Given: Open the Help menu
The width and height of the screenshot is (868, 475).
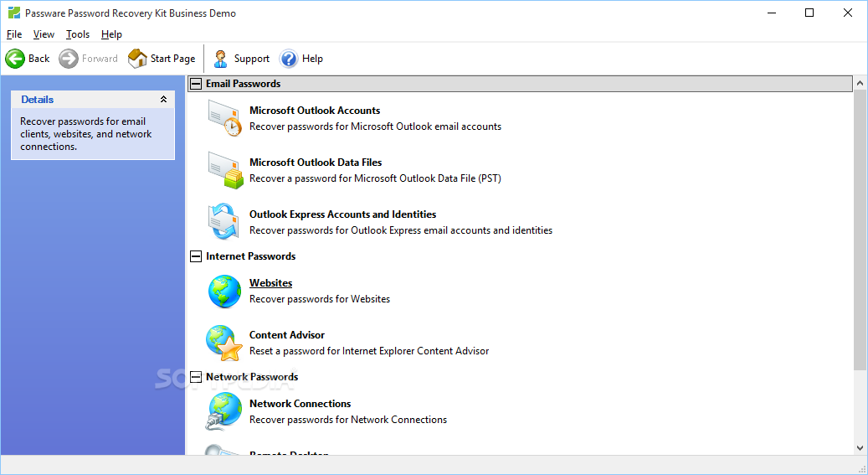Looking at the screenshot, I should pos(111,34).
